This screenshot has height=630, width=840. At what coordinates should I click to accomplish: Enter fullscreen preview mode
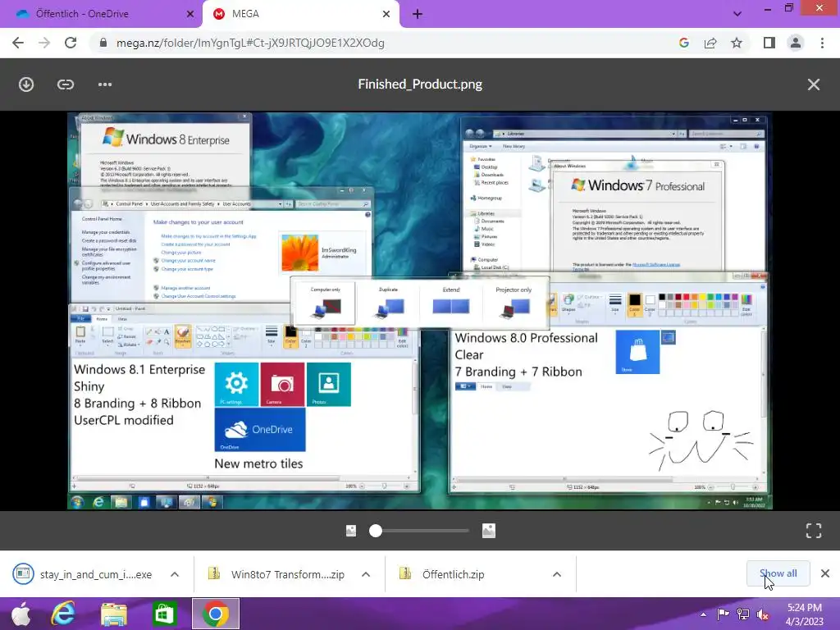pyautogui.click(x=813, y=531)
